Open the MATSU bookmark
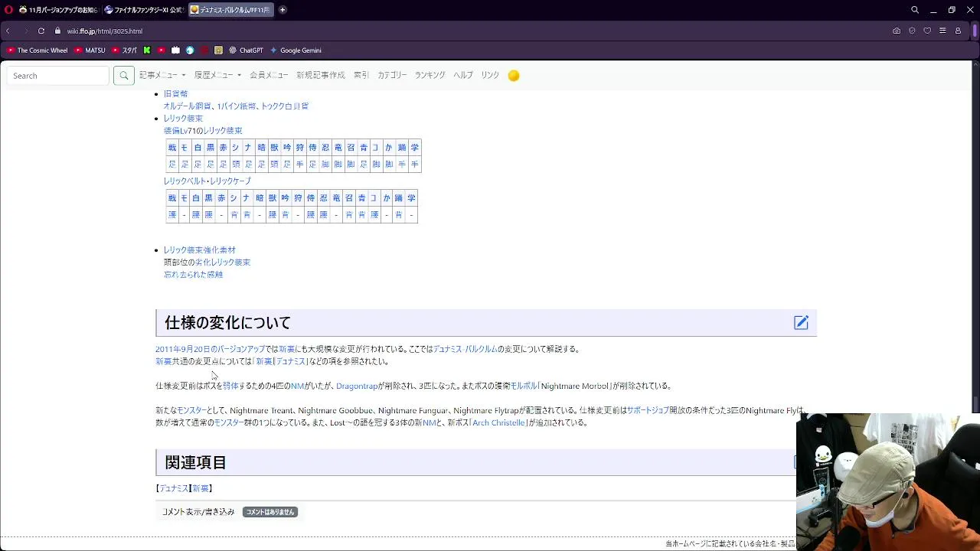Image resolution: width=980 pixels, height=551 pixels. coord(90,51)
